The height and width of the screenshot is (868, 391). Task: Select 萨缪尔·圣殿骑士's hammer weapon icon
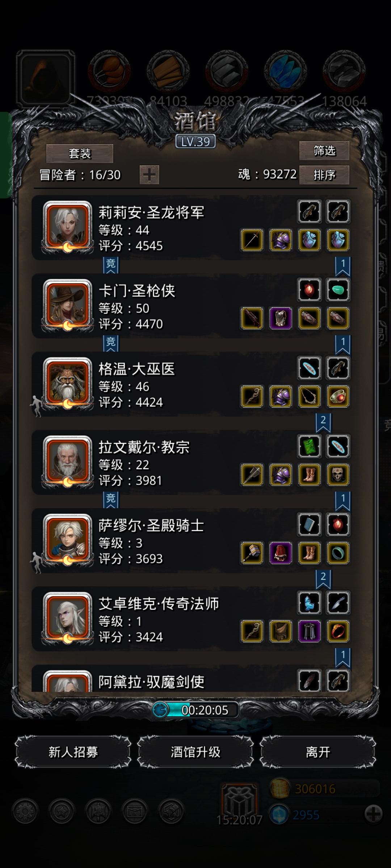click(x=252, y=553)
